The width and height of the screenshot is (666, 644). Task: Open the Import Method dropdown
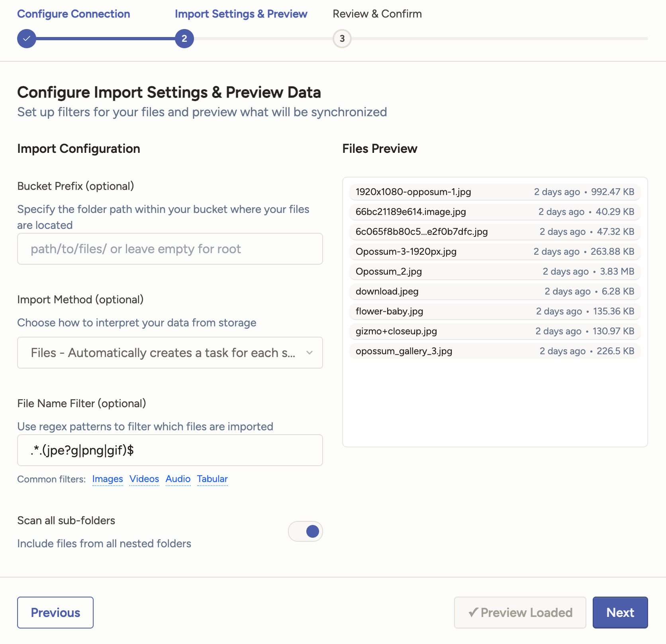pyautogui.click(x=170, y=353)
